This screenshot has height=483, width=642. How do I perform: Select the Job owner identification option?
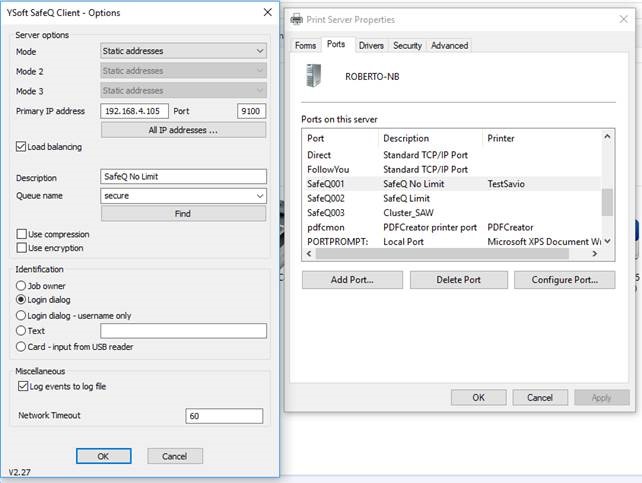point(20,285)
